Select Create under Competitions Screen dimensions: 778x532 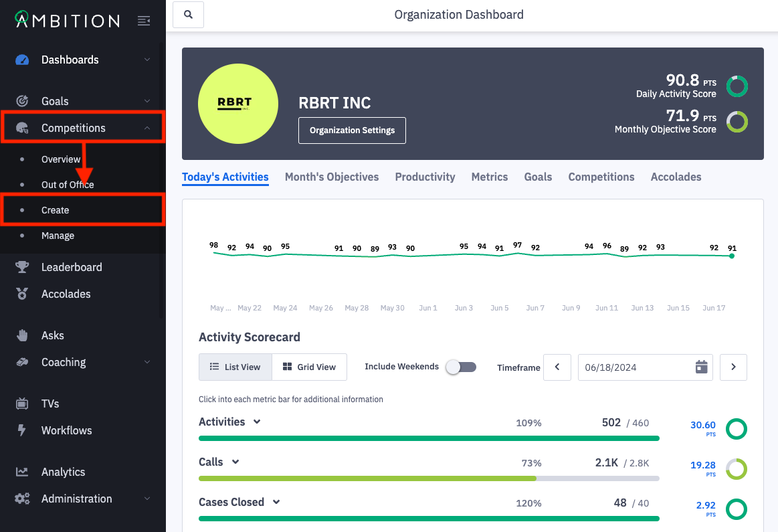(x=55, y=210)
